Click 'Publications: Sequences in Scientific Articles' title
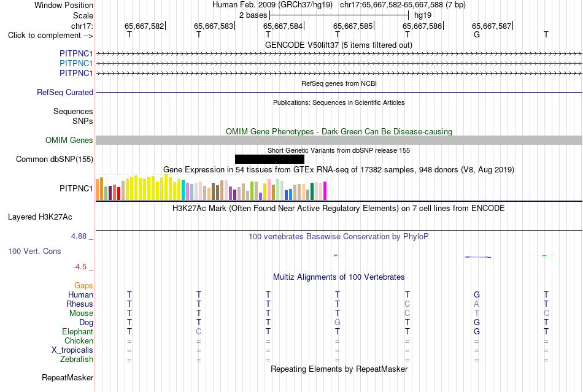The width and height of the screenshot is (583, 392). click(x=339, y=102)
